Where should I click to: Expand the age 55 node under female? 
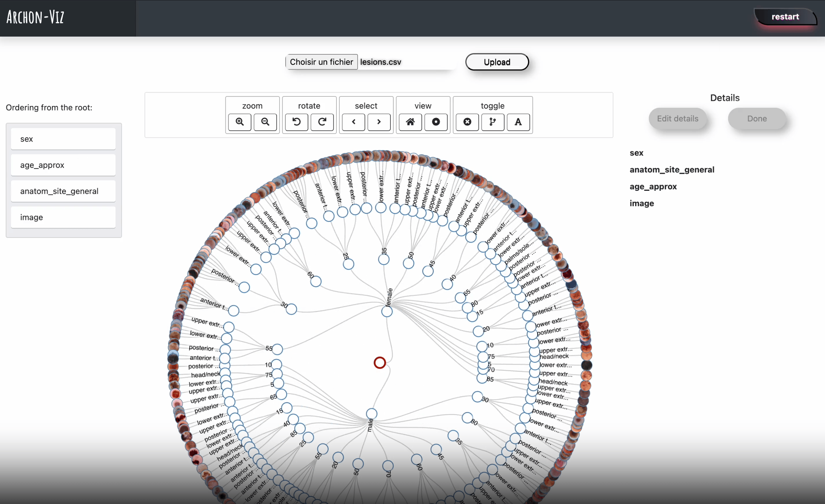pos(277,349)
